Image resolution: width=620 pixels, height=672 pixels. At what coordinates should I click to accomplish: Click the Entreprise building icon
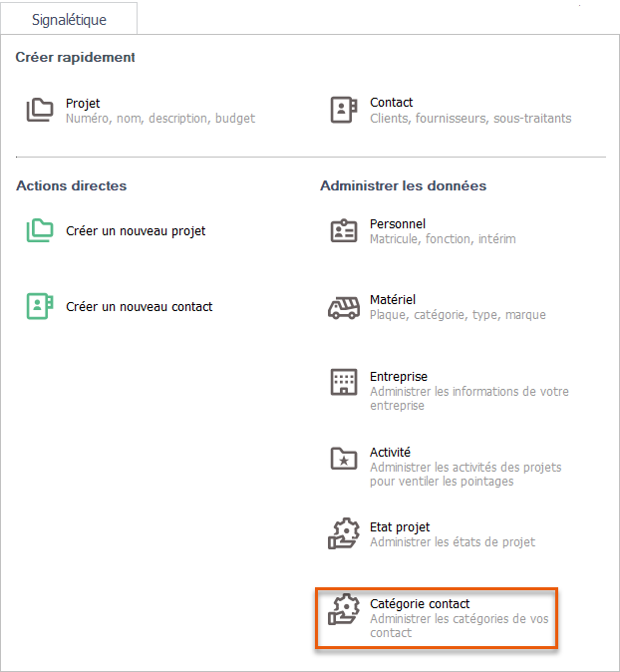[x=343, y=383]
